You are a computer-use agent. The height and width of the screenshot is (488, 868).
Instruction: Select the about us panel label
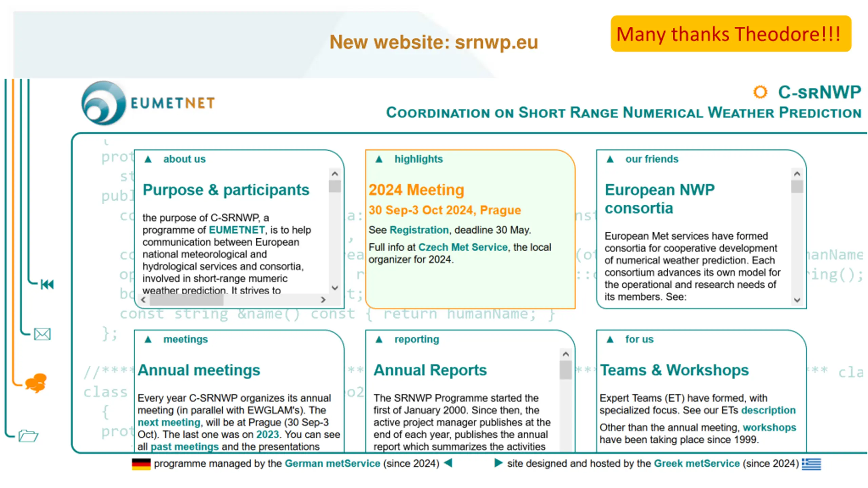pyautogui.click(x=184, y=159)
